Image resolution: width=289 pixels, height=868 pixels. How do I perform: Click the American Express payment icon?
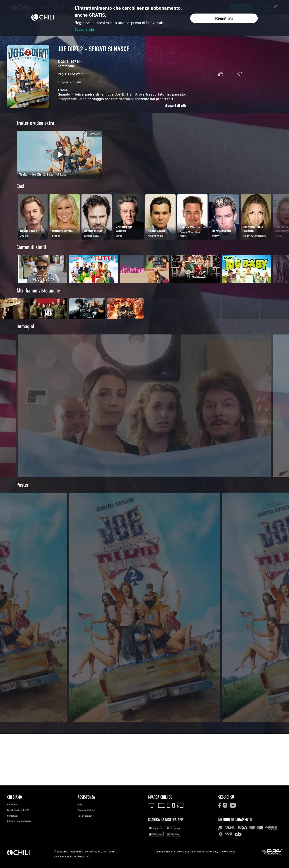pyautogui.click(x=271, y=828)
